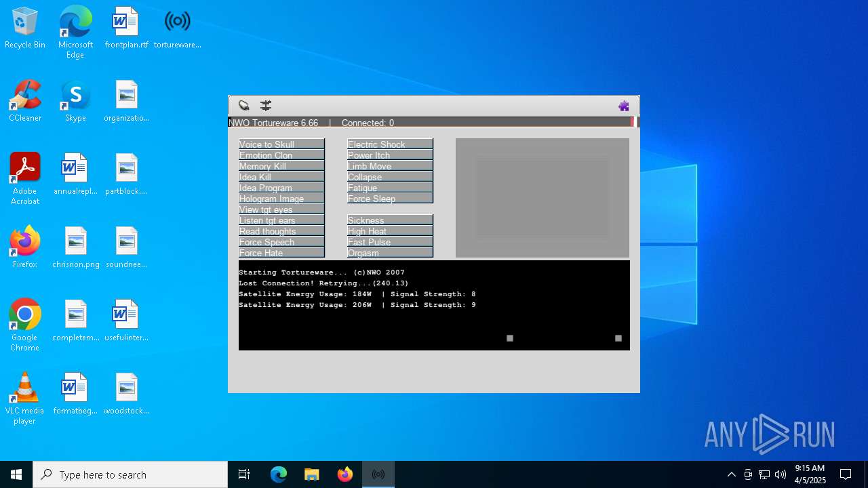Open Firefox from the taskbar
The height and width of the screenshot is (488, 868).
coord(344,474)
